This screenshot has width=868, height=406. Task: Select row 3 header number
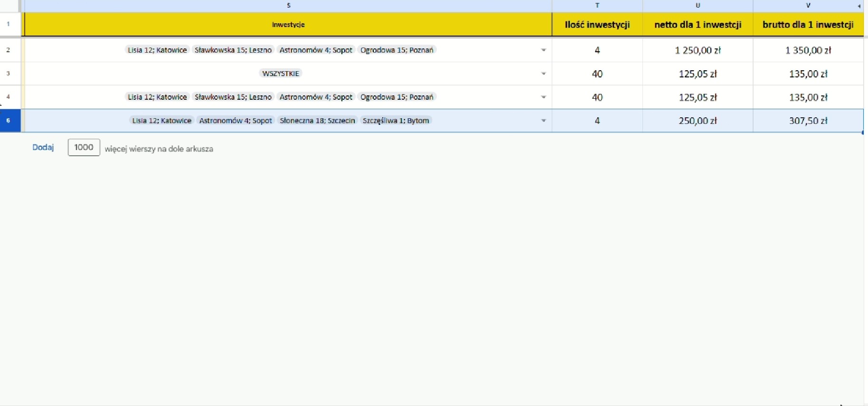[x=8, y=74]
